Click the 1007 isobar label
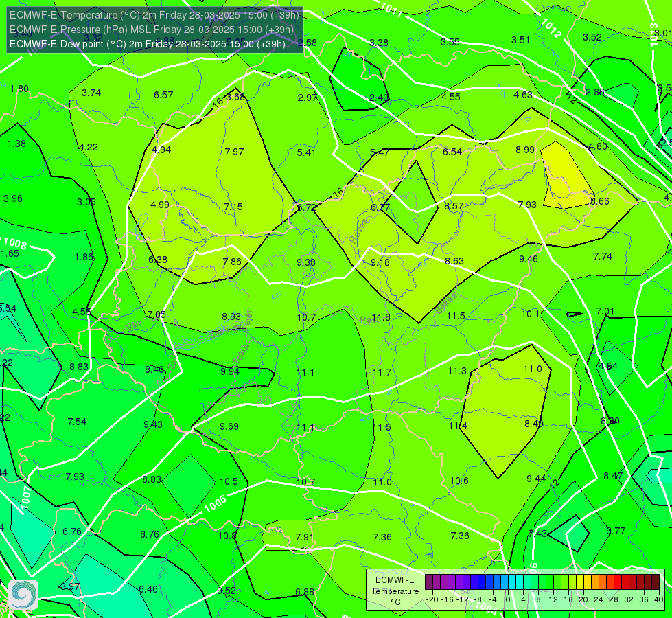The image size is (672, 618). 25,497
